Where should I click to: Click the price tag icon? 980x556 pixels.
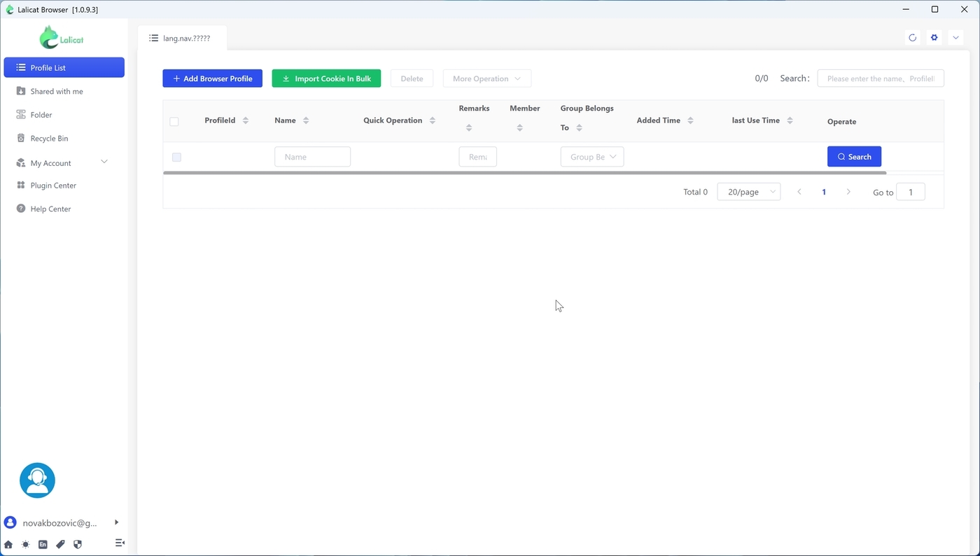[x=60, y=544]
